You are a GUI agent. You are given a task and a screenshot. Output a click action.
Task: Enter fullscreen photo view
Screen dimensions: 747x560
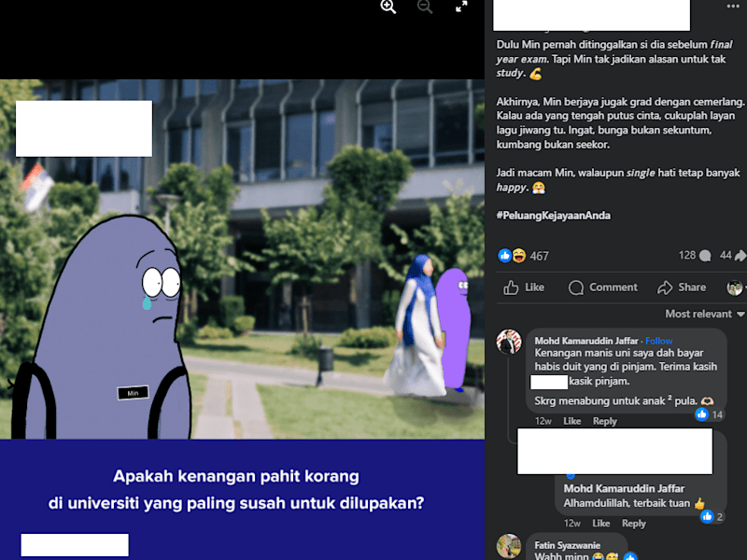click(461, 7)
